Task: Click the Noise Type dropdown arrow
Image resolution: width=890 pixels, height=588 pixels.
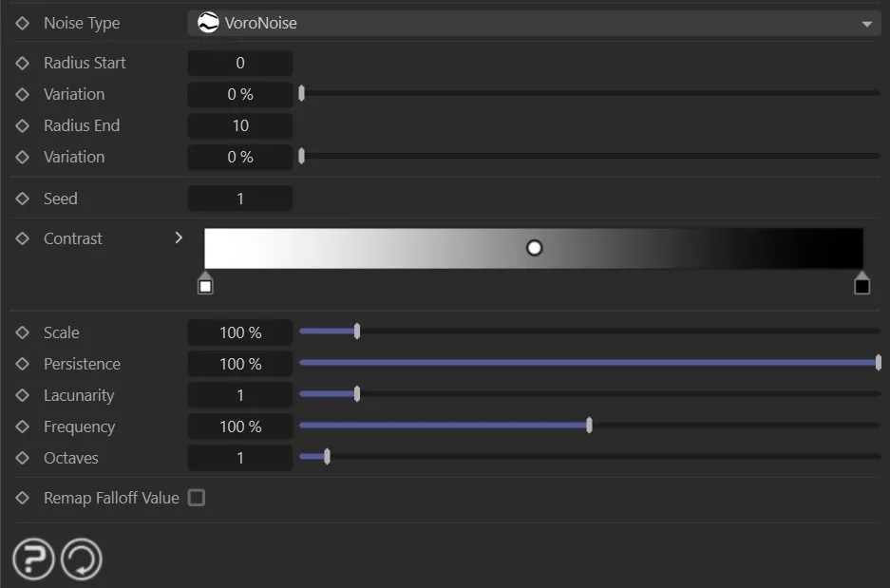Action: pyautogui.click(x=866, y=24)
